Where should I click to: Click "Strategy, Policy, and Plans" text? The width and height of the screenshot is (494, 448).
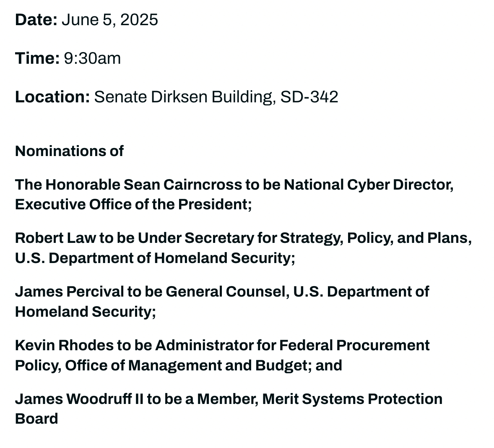click(x=375, y=238)
